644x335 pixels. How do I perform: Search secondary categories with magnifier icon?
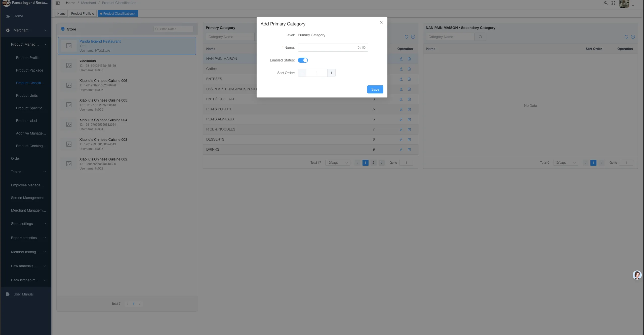[480, 37]
